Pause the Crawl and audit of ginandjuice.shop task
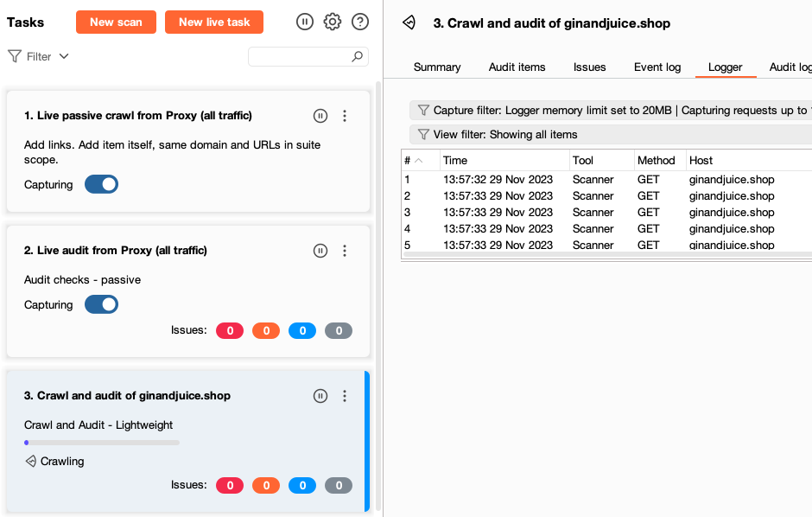 [x=320, y=395]
